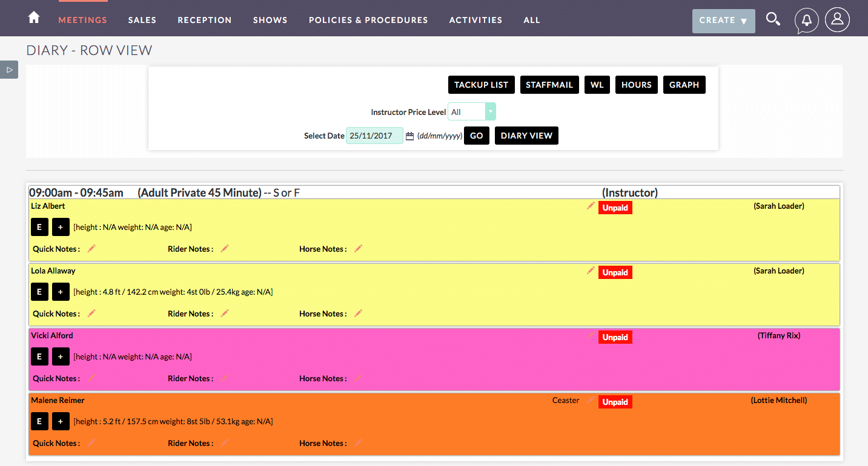Click the TACKUP LIST button
The image size is (868, 466).
(x=482, y=85)
